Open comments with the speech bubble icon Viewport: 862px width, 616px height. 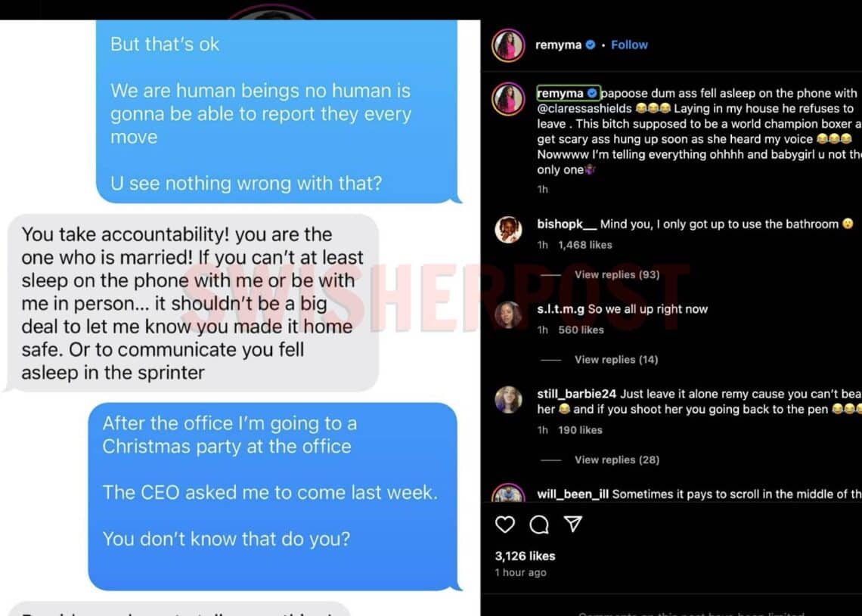(538, 525)
